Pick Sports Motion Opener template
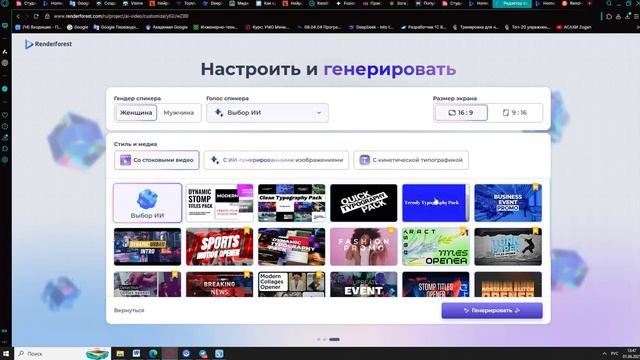 point(220,247)
